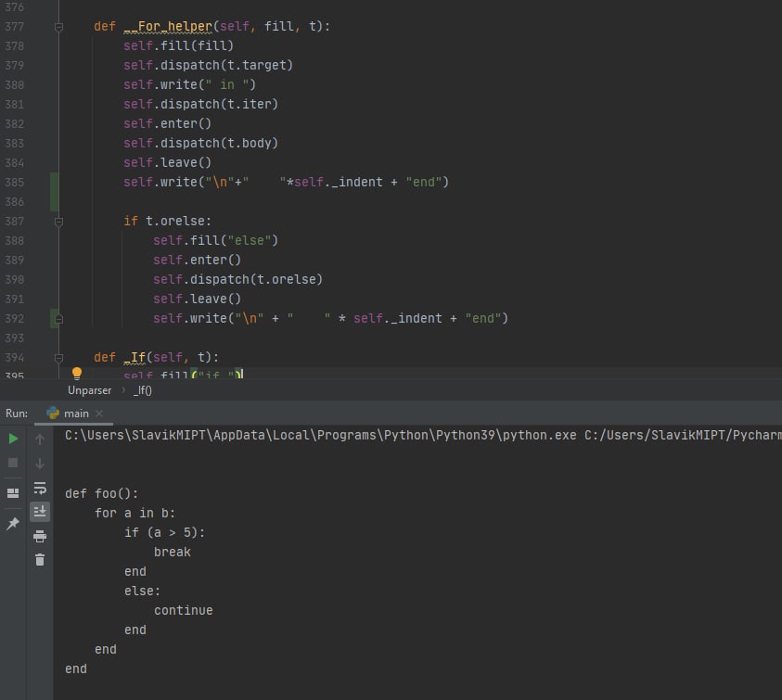
Task: Pin the main run tab
Action: click(x=13, y=523)
